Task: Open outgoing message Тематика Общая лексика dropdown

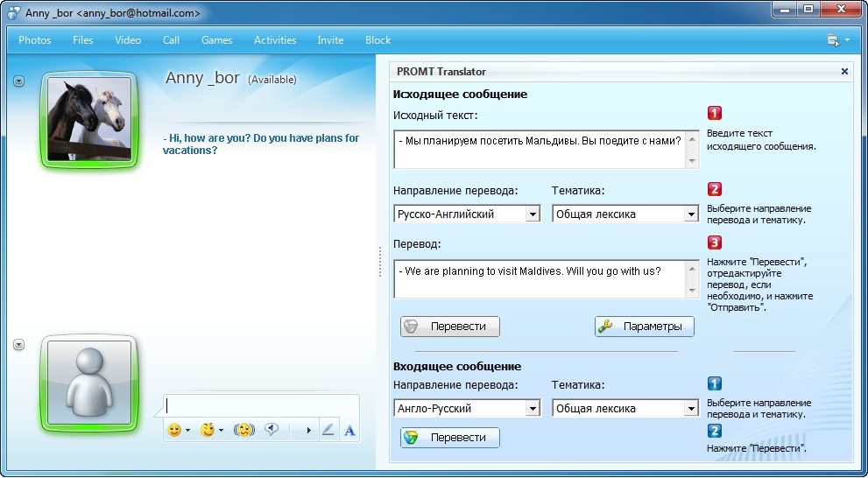Action: click(690, 214)
